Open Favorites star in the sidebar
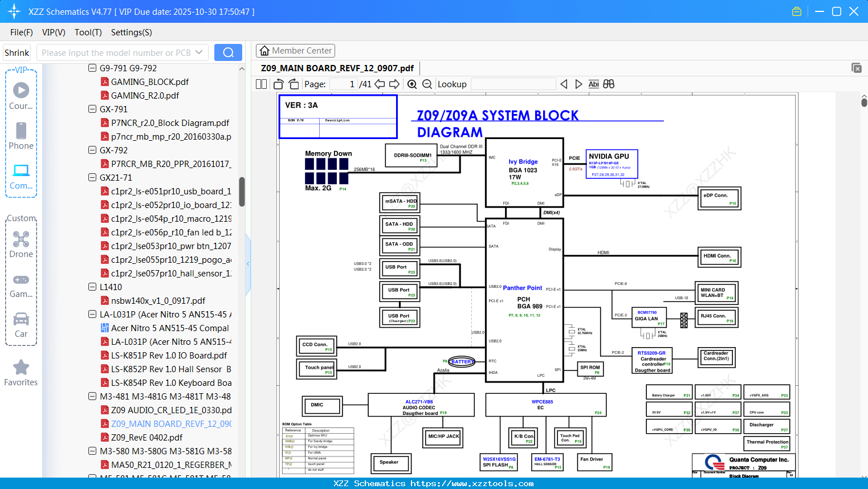The width and height of the screenshot is (868, 489). coord(21,373)
